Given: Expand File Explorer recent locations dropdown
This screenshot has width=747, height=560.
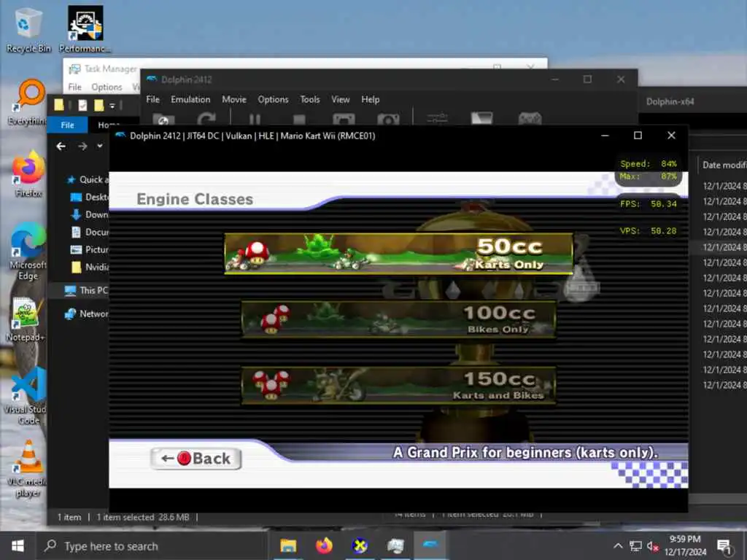Looking at the screenshot, I should [99, 146].
